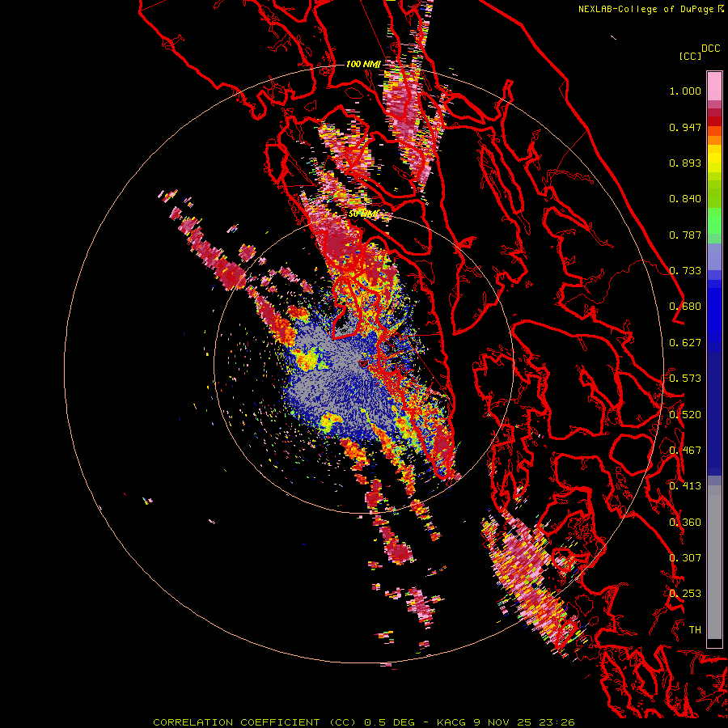This screenshot has height=728, width=728.
Task: Click the 0.307 color scale value
Action: tap(685, 558)
